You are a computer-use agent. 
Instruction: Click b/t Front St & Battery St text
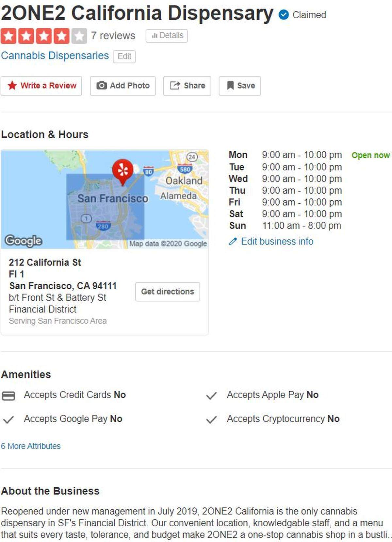pos(57,297)
